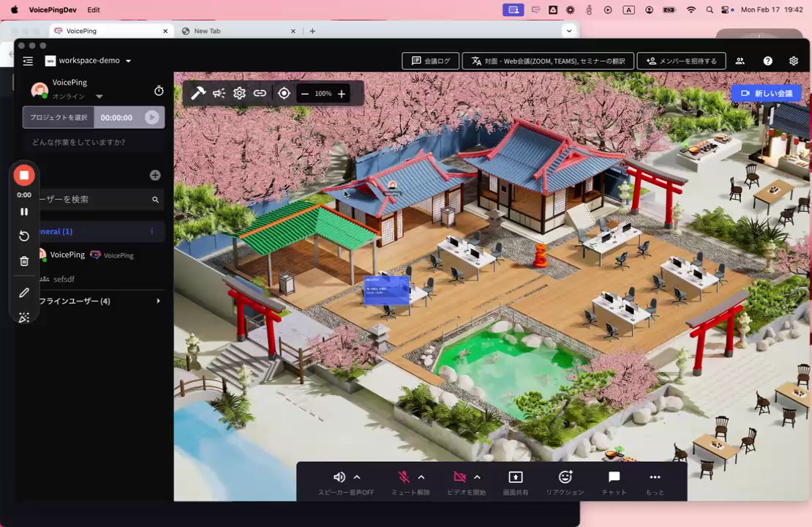812x527 pixels.
Task: Open the 対面・Web会議 translation option
Action: 548,61
